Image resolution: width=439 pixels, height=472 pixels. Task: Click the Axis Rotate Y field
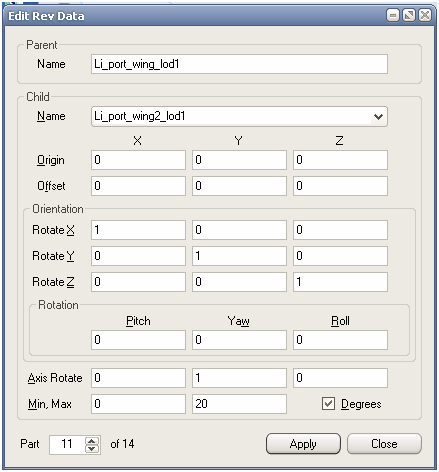239,378
